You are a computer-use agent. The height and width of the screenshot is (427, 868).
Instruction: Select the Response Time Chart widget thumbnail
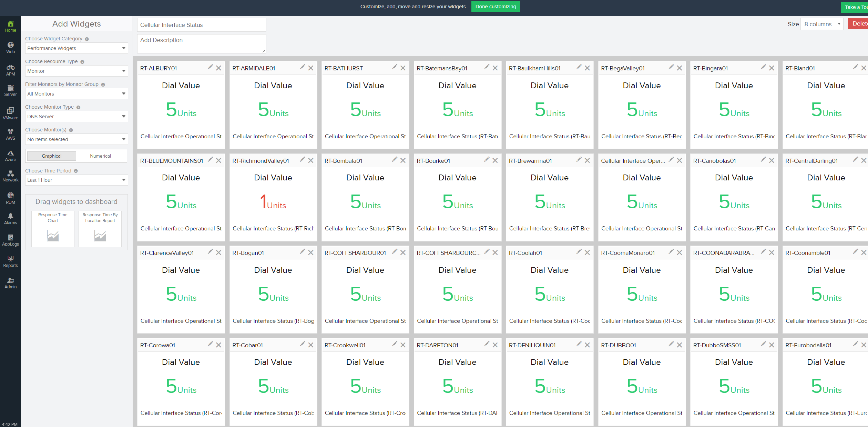[x=53, y=228]
